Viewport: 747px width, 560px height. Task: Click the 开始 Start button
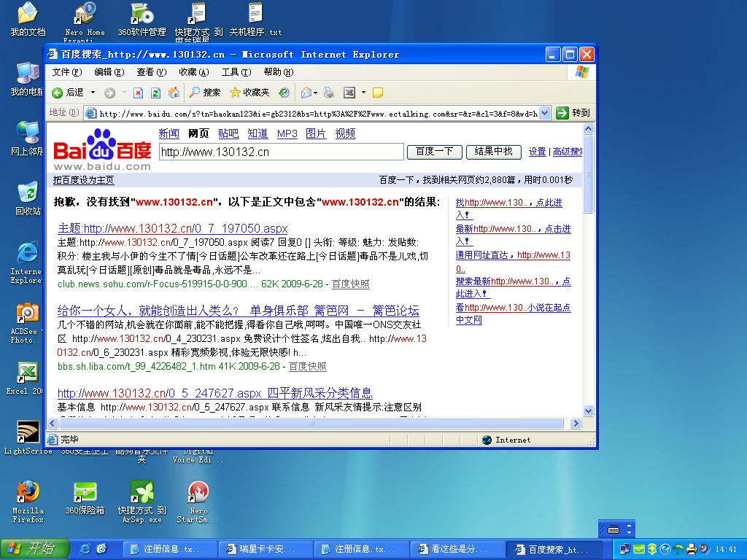click(x=34, y=548)
